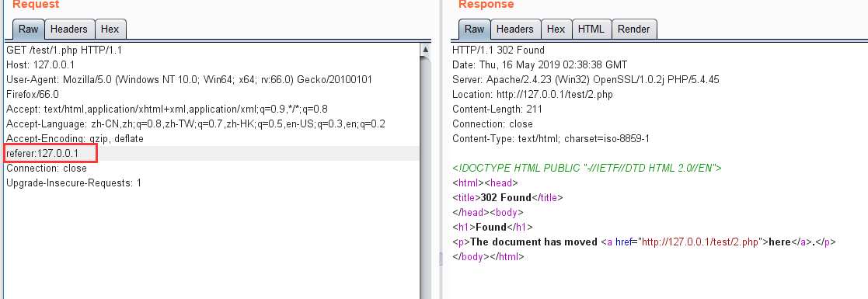This screenshot has height=299, width=868.
Task: Switch to the Response Hex tab
Action: [x=556, y=30]
